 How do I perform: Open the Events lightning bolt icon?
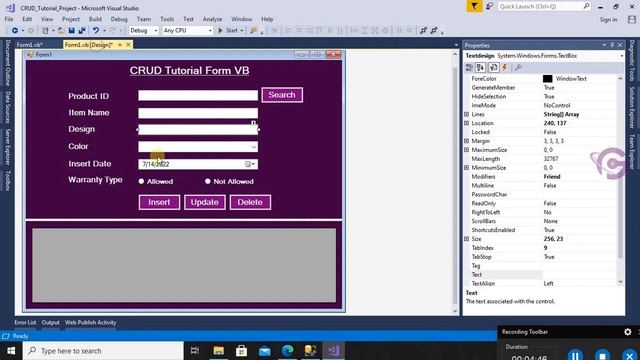click(504, 68)
